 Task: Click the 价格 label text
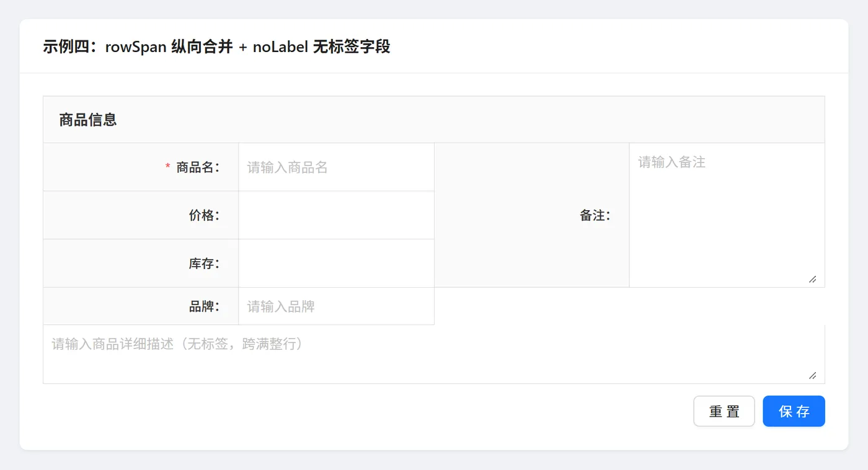pyautogui.click(x=203, y=215)
